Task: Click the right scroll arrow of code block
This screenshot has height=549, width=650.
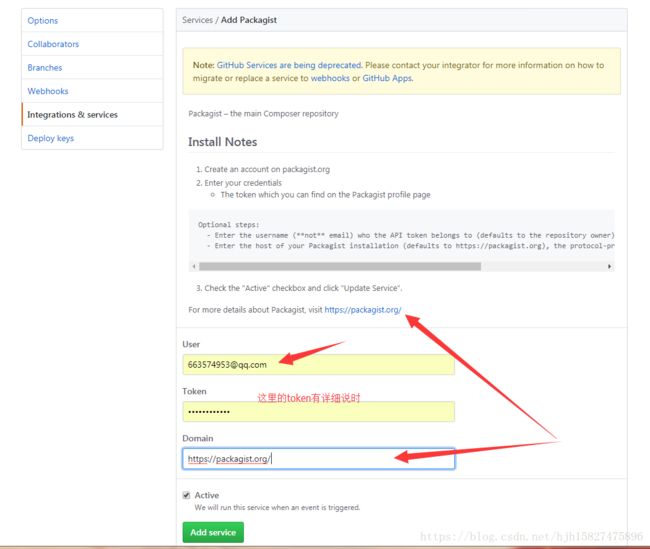Action: [x=609, y=266]
